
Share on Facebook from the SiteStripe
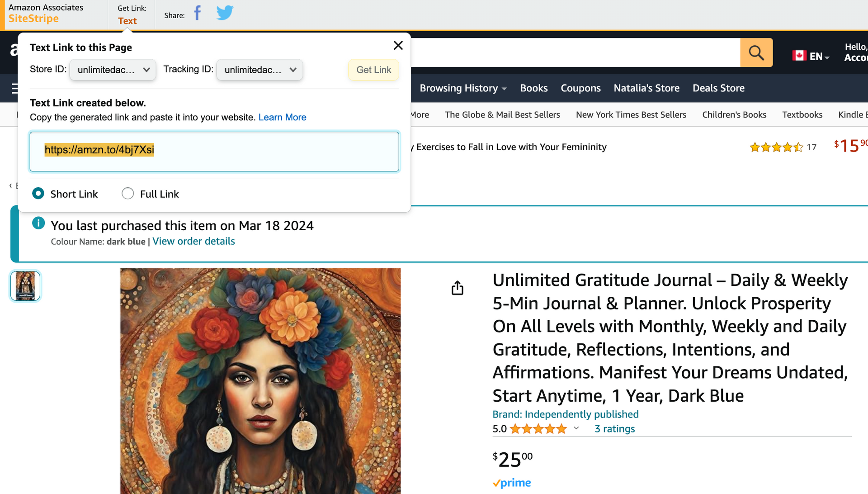coord(198,13)
